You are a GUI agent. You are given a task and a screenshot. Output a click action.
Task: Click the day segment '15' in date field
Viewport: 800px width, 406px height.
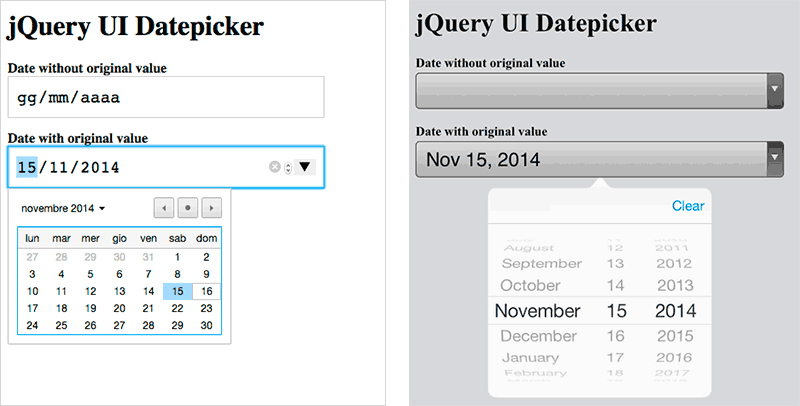[25, 167]
